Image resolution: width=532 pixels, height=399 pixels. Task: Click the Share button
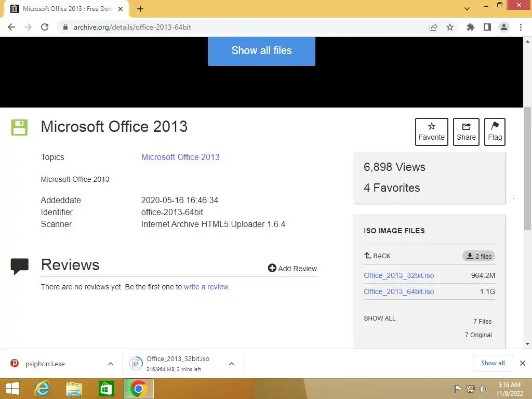[x=466, y=131]
